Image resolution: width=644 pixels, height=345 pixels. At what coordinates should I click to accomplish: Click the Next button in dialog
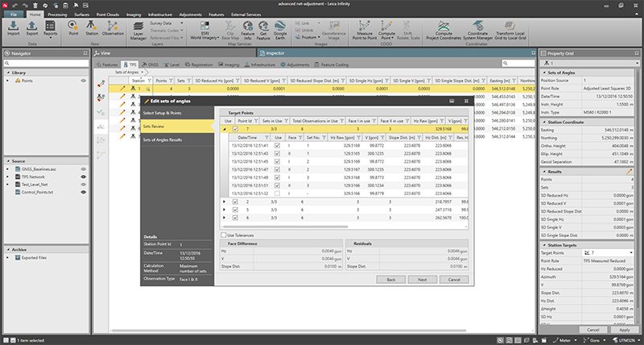point(422,279)
